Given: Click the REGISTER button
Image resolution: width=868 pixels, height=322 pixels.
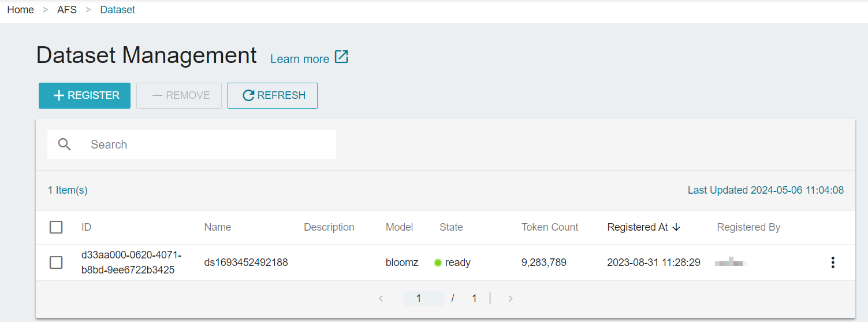Looking at the screenshot, I should (84, 95).
